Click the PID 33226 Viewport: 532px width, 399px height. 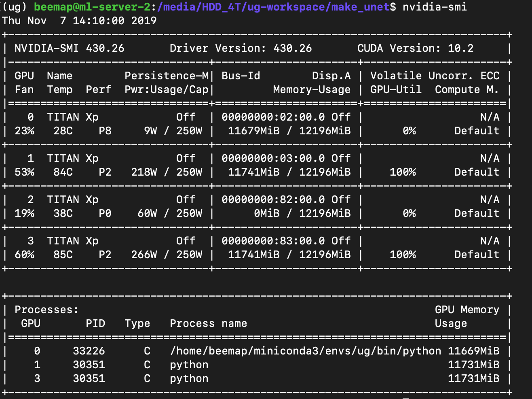point(89,351)
